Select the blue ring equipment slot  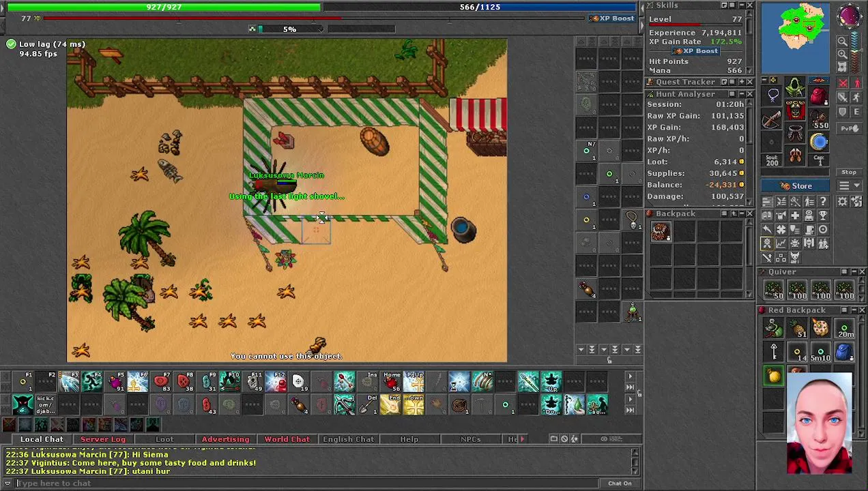click(x=818, y=141)
